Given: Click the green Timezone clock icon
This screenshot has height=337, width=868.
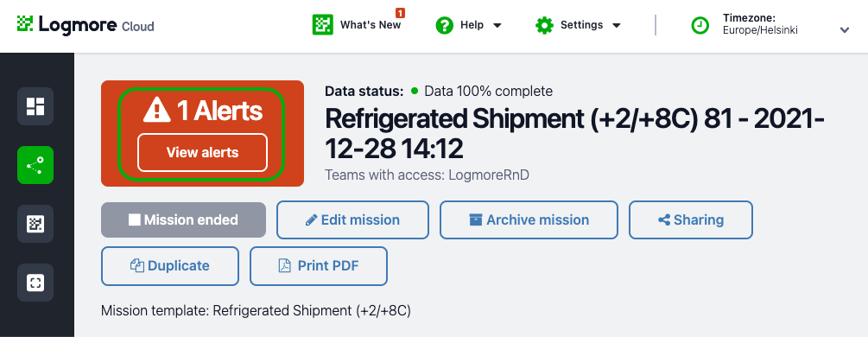Looking at the screenshot, I should (x=700, y=25).
